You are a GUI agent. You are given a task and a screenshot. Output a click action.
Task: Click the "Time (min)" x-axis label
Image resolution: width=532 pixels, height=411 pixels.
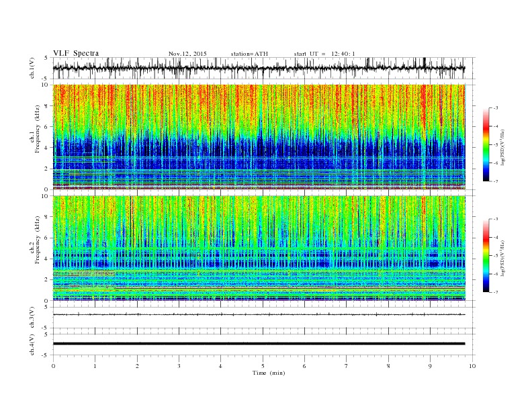click(269, 373)
